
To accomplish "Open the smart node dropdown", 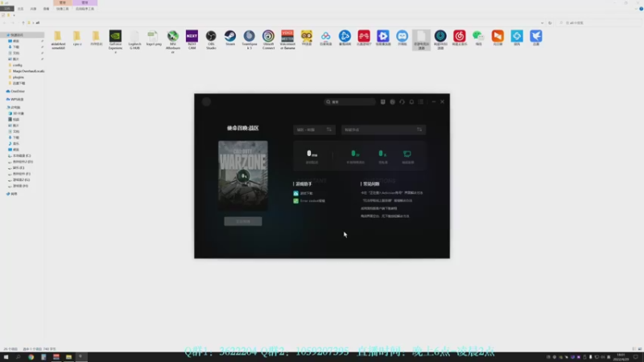I will tap(384, 130).
